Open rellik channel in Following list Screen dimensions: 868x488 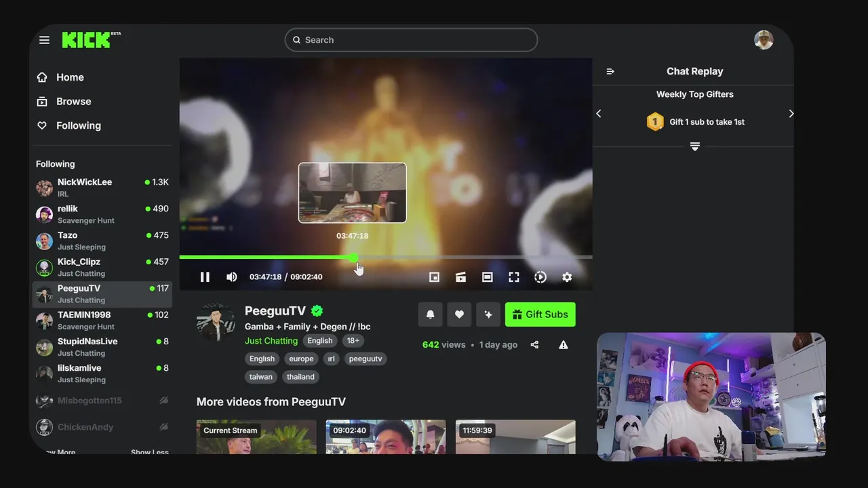pos(102,214)
